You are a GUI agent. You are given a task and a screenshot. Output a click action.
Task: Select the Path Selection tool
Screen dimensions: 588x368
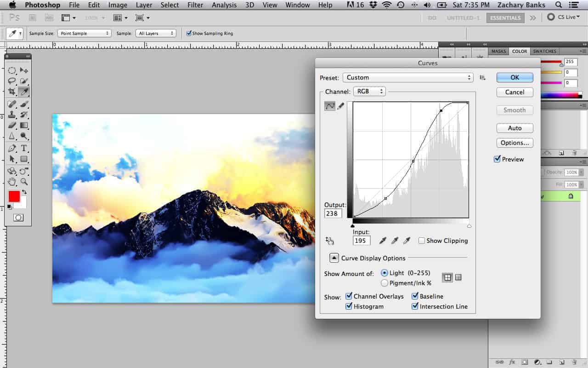tap(12, 159)
